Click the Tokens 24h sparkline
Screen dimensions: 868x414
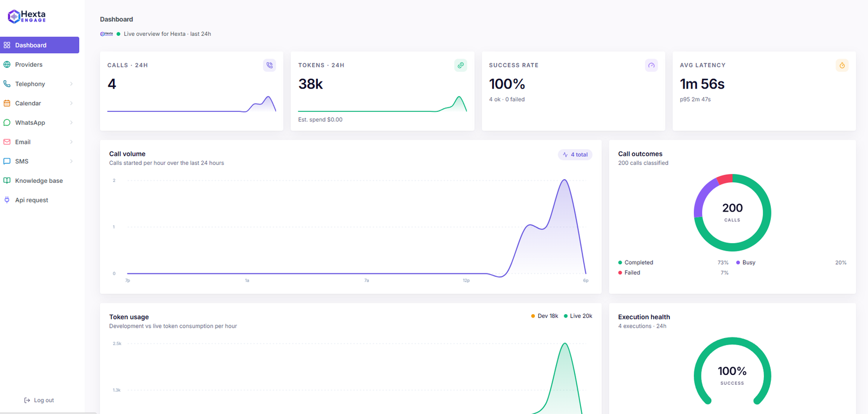[x=382, y=104]
